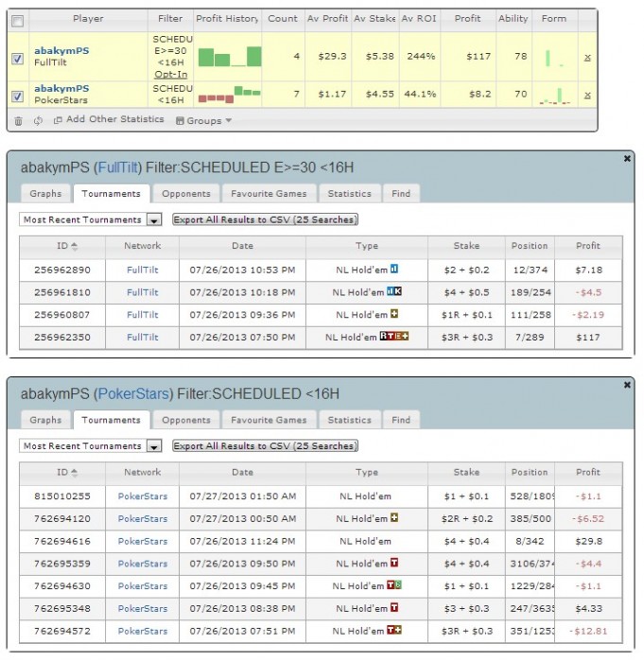Click the trash delete icon below player list

(18, 121)
